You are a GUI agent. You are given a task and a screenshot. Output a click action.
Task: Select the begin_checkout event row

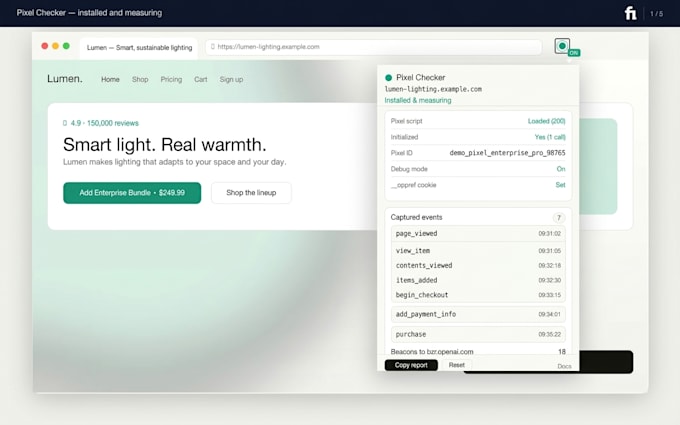coord(478,295)
